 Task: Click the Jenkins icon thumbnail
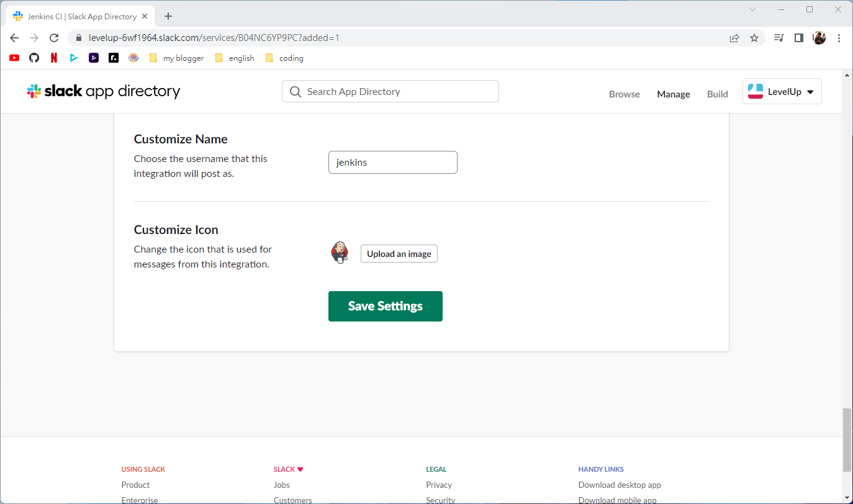(x=340, y=253)
